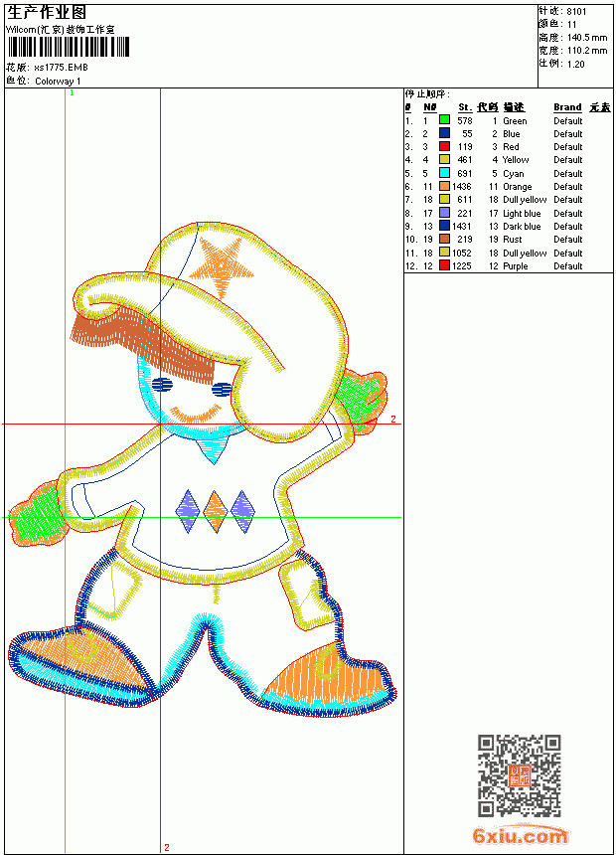Select the Light blue swatch in row 8
616x855 pixels.
click(444, 213)
